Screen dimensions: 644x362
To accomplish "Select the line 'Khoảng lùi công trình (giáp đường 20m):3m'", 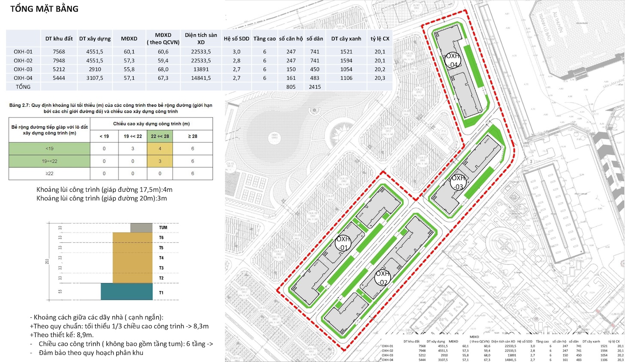I will click(x=102, y=198).
